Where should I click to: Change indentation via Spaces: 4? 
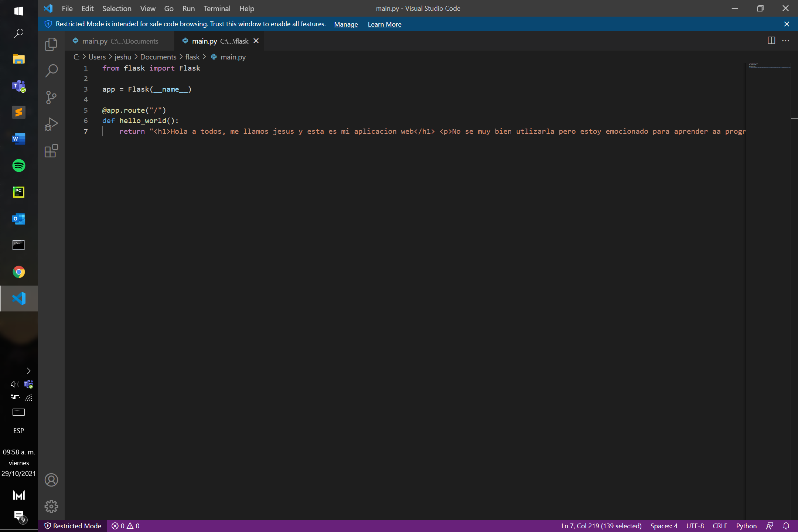tap(664, 526)
